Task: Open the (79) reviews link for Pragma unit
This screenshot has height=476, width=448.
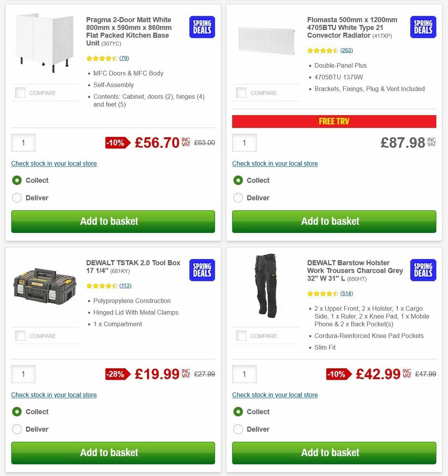Action: tap(124, 58)
